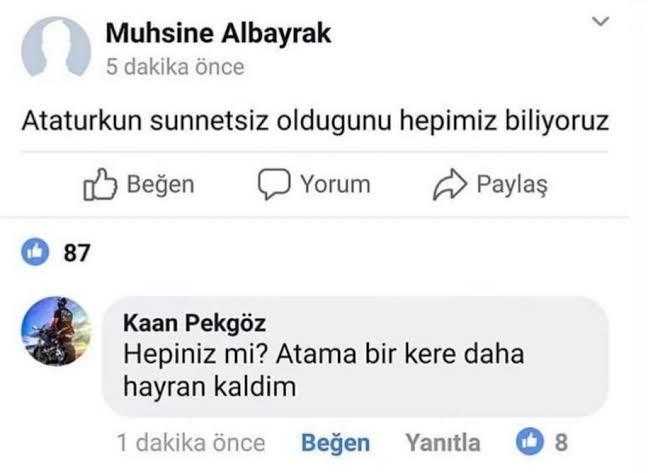The image size is (648, 473).
Task: Open Muhsine Albayrak's profile picture
Action: 56,48
